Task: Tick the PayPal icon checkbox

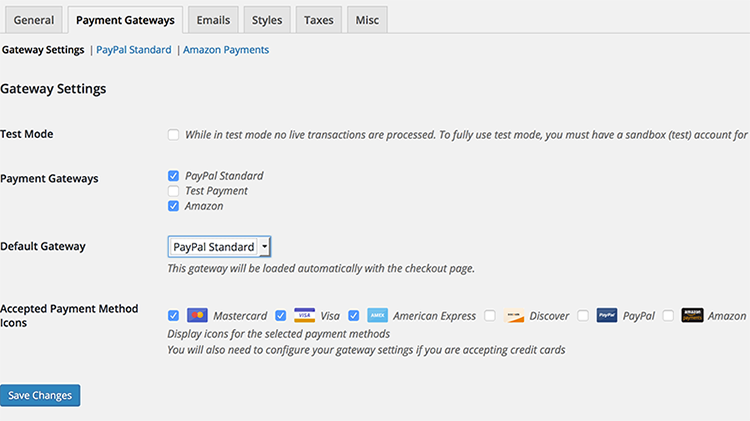Action: (x=583, y=316)
